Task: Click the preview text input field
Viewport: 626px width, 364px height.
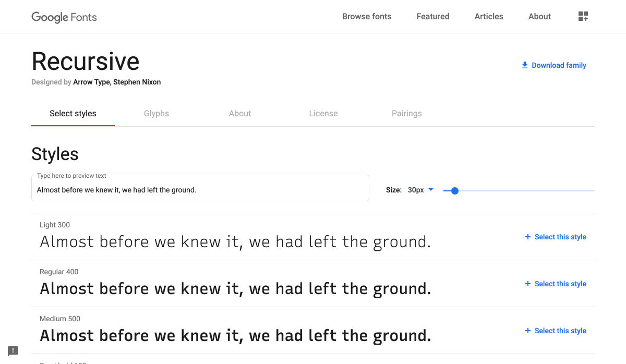Action: (x=200, y=190)
